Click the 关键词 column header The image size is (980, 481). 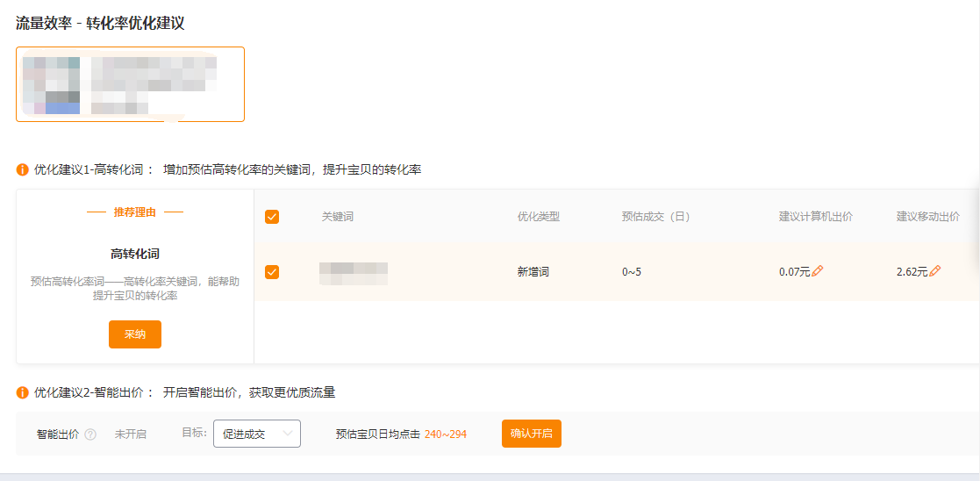point(337,217)
